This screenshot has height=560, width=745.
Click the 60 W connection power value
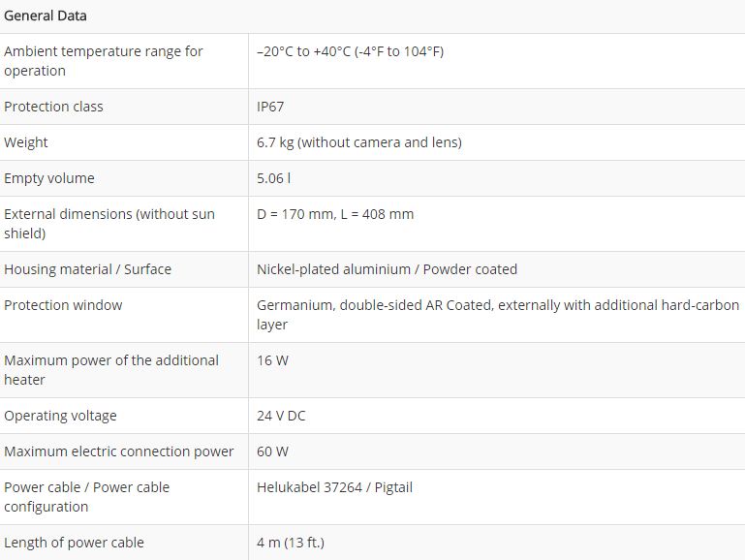[273, 451]
